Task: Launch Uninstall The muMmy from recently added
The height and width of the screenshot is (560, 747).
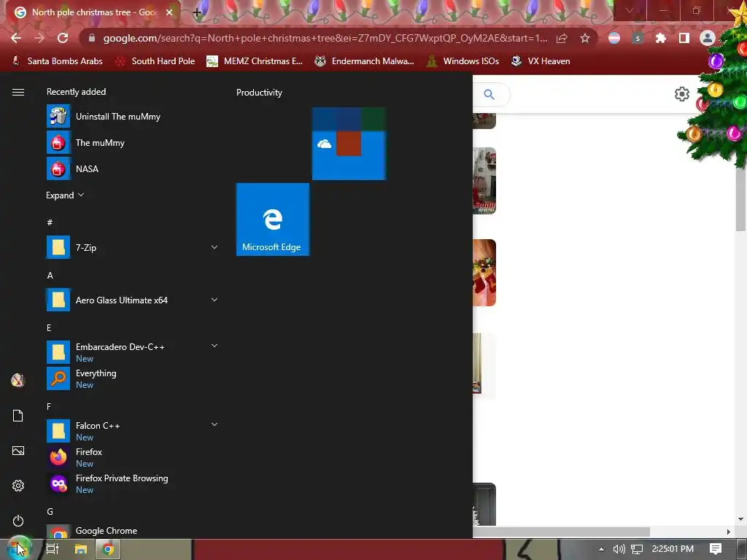Action: tap(133, 117)
